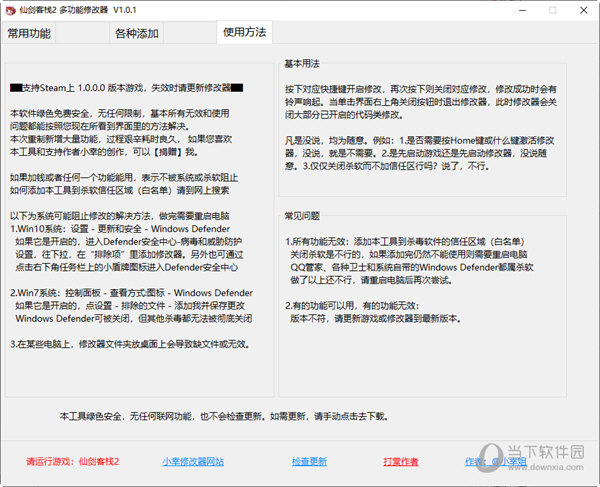
Task: Click the line starting 'QQ管家'
Action: pos(412,267)
